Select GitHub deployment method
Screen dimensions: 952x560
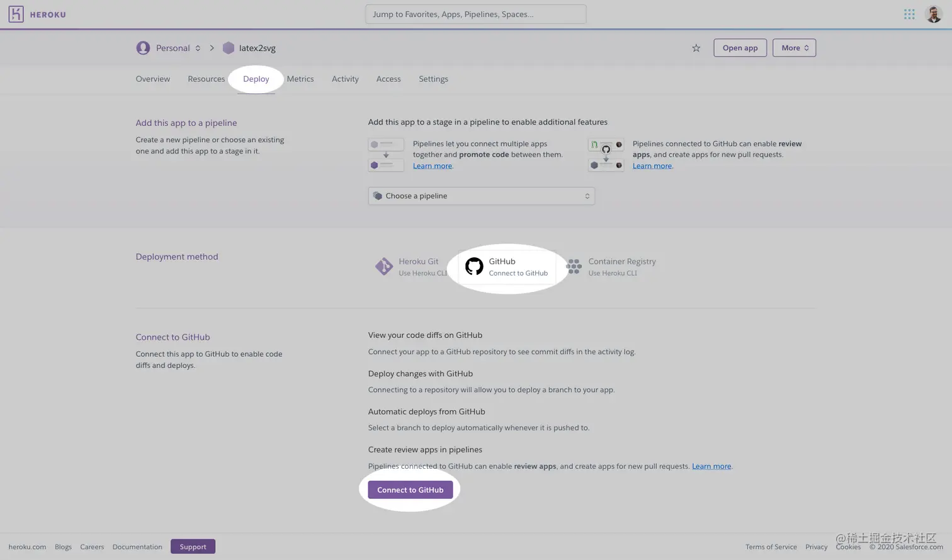(507, 267)
